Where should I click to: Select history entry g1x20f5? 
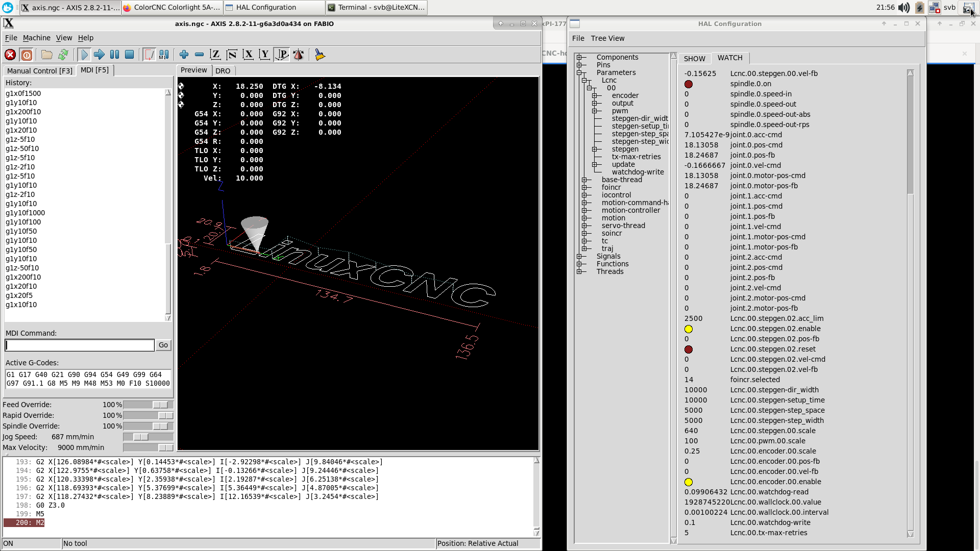click(19, 295)
